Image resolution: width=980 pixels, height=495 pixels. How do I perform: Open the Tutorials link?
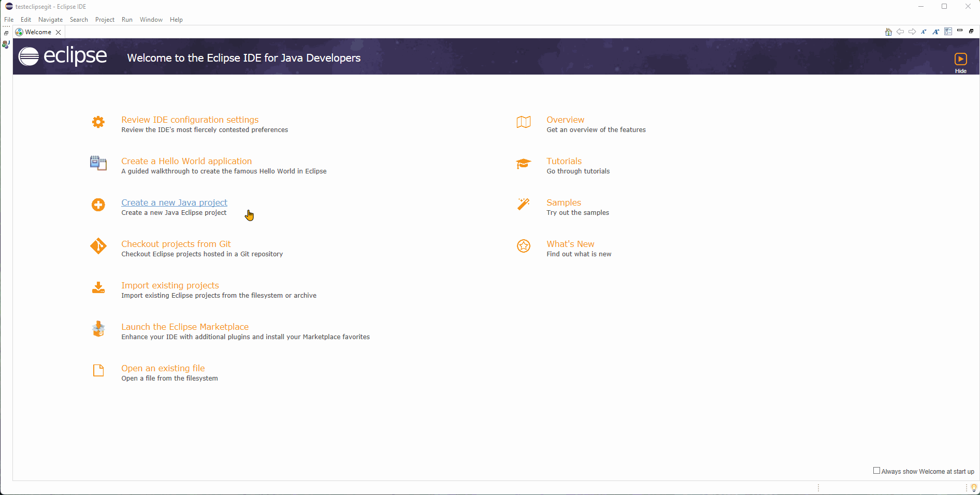click(x=564, y=161)
